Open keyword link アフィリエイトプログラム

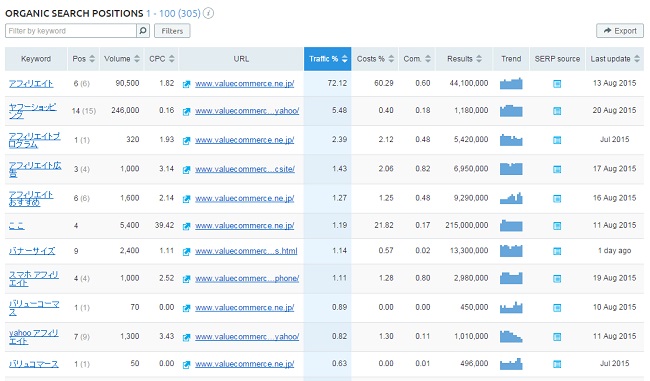(x=34, y=140)
